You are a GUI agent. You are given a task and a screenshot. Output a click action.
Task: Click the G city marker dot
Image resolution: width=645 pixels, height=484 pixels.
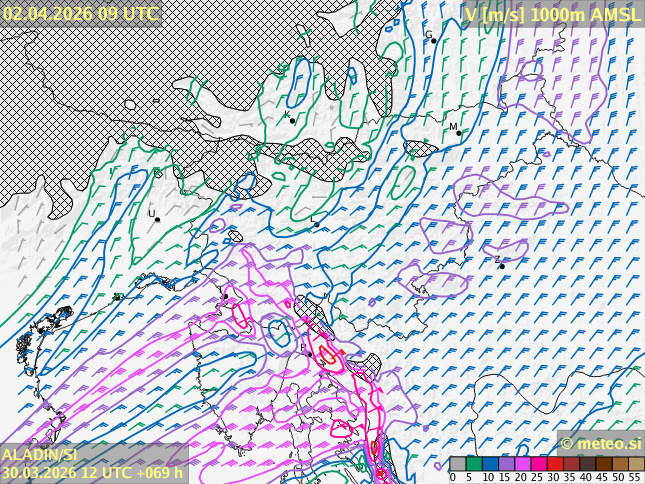pyautogui.click(x=433, y=40)
